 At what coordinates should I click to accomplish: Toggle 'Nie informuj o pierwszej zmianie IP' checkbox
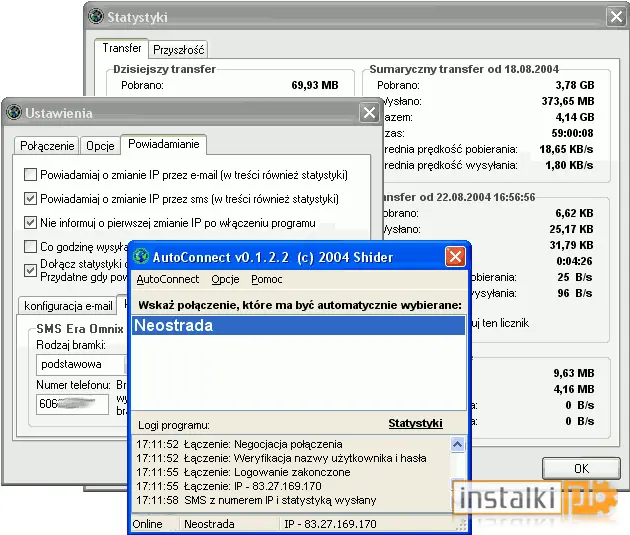click(31, 223)
